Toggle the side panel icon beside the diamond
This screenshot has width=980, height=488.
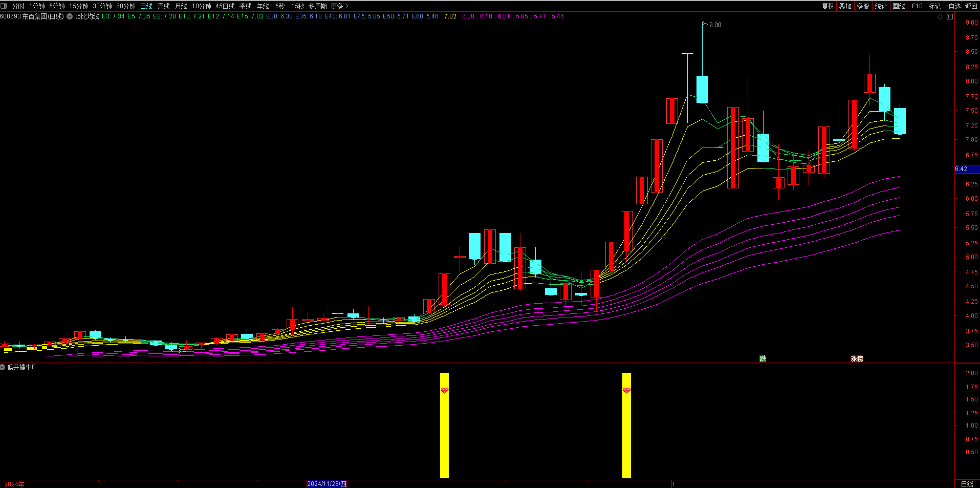pyautogui.click(x=950, y=17)
